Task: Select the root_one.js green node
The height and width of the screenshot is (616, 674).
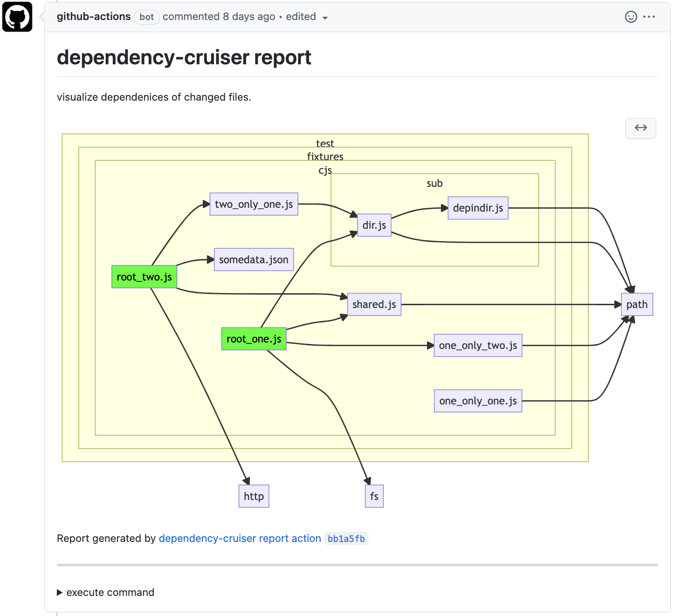Action: click(x=254, y=339)
